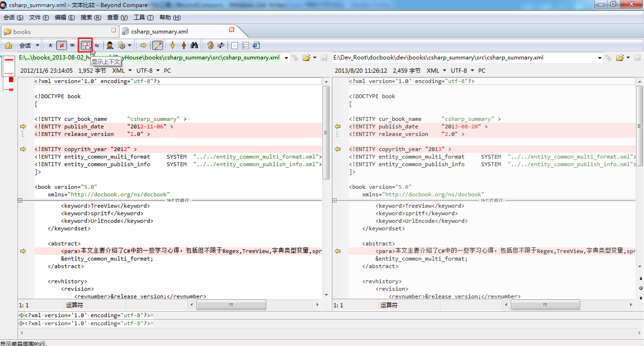Toggle Show Differences (≠) filter button
Screen dimensions: 644x346
(61, 46)
